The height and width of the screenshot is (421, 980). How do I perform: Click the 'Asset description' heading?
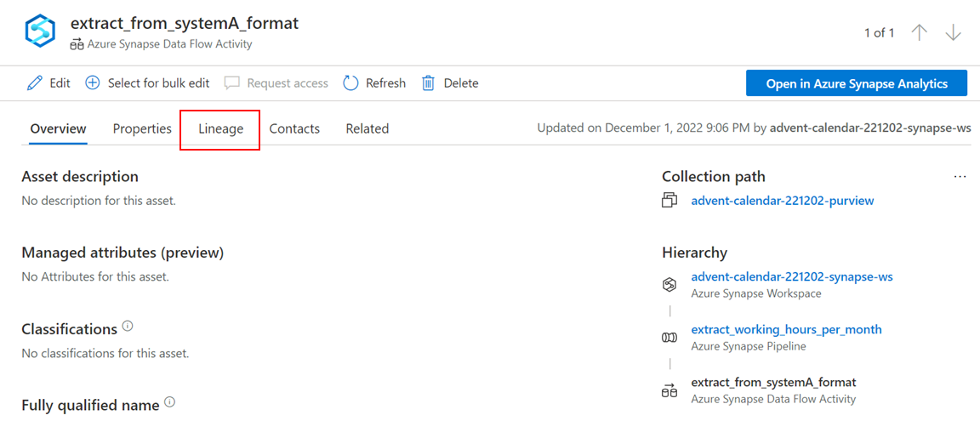(80, 177)
